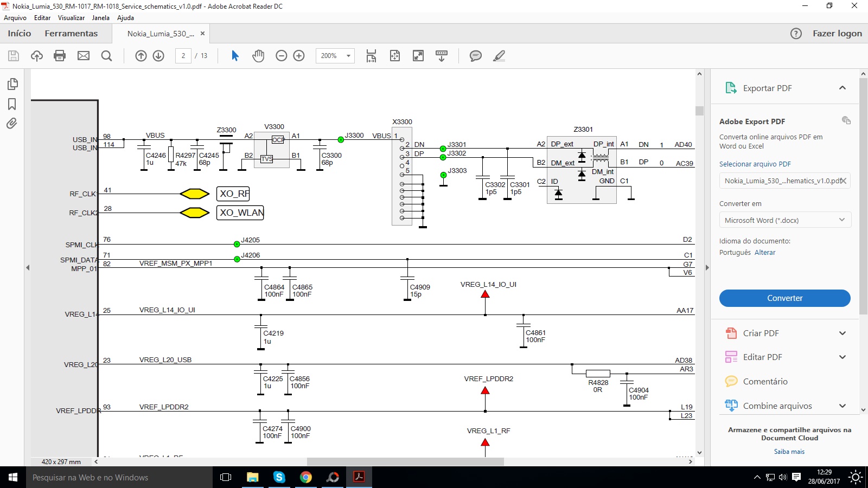Open File Explorer from the taskbar
The height and width of the screenshot is (488, 868).
click(252, 477)
